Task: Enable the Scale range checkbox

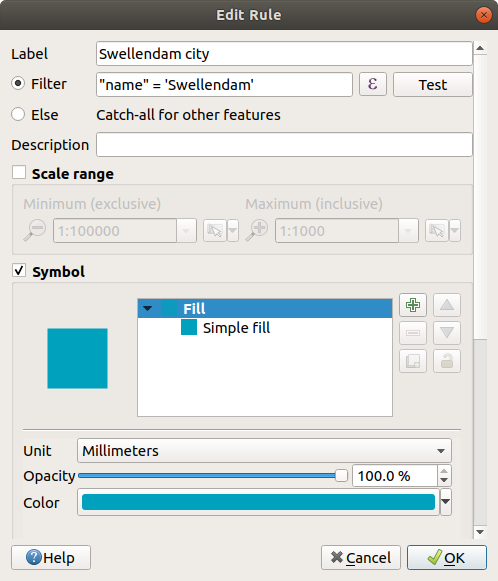Action: [19, 173]
